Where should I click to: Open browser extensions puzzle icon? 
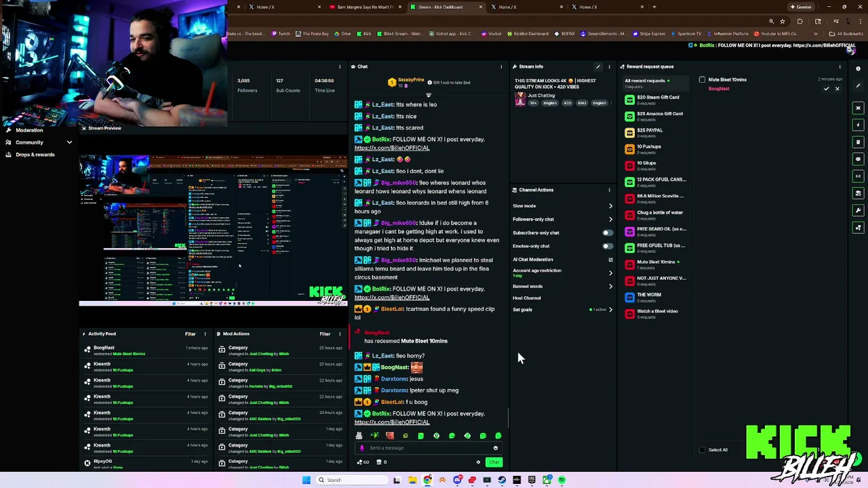[x=800, y=21]
